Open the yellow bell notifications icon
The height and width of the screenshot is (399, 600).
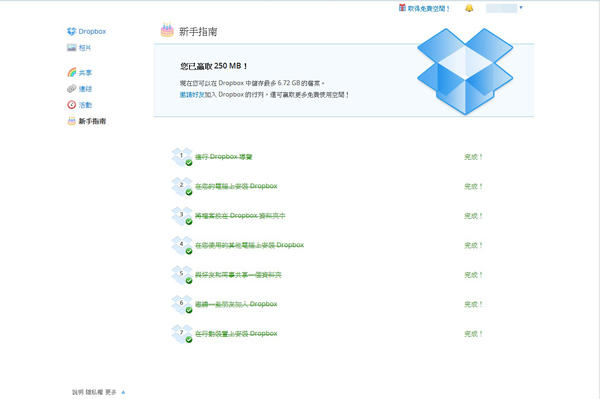pyautogui.click(x=469, y=8)
